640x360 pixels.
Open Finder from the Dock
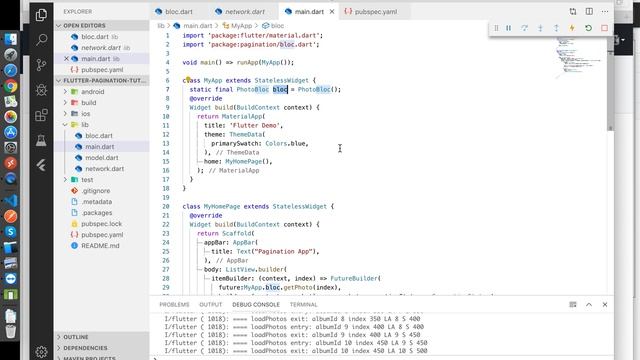pyautogui.click(x=10, y=40)
